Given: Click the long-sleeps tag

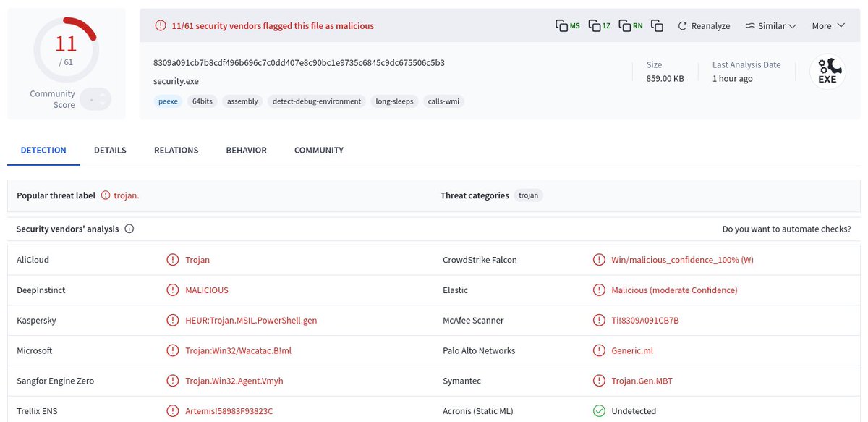Looking at the screenshot, I should [x=394, y=101].
